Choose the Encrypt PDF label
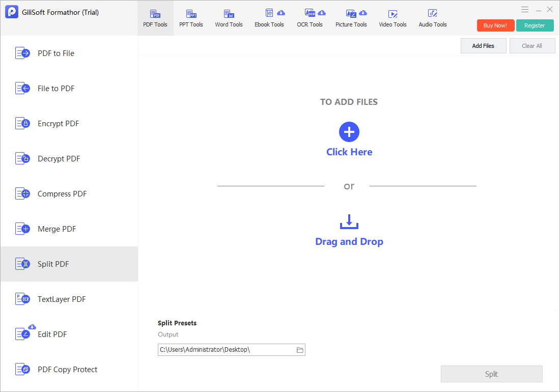 58,124
